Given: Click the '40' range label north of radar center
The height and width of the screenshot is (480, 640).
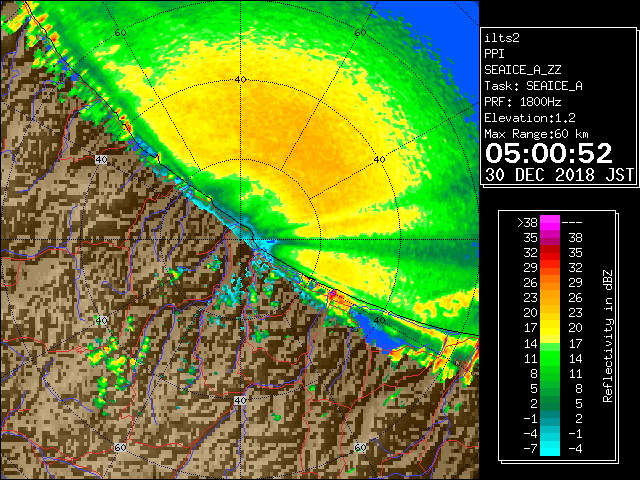Looking at the screenshot, I should point(241,79).
